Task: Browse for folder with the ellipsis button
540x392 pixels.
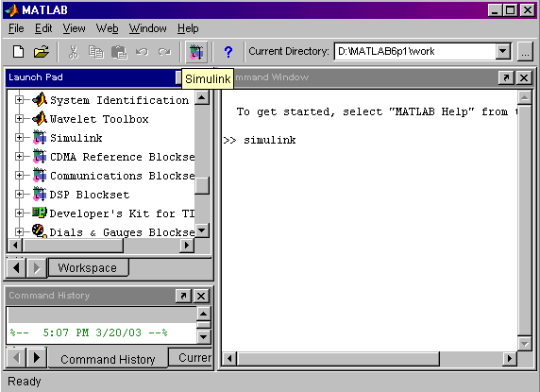Action: (525, 52)
